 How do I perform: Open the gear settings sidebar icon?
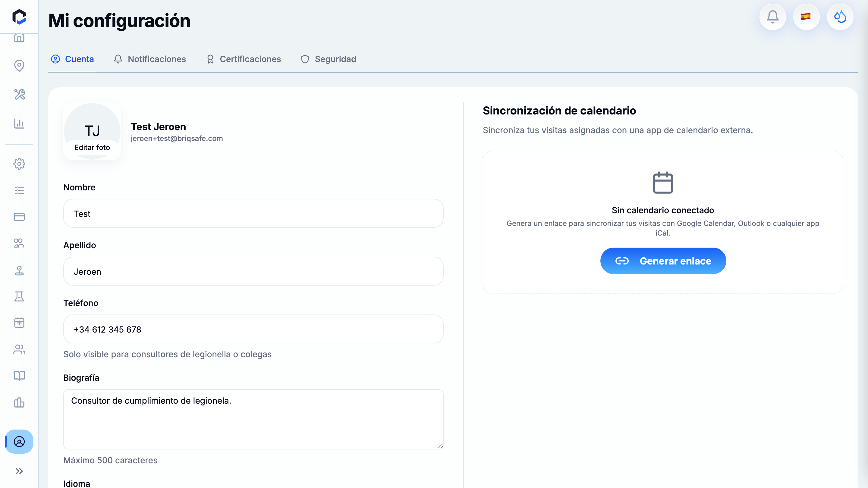pos(19,164)
